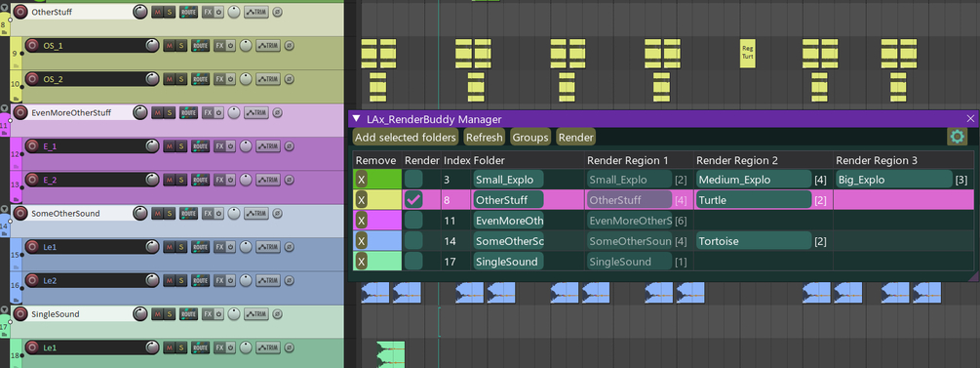Open RenderBuddy settings gear
The height and width of the screenshot is (368, 980).
(957, 137)
